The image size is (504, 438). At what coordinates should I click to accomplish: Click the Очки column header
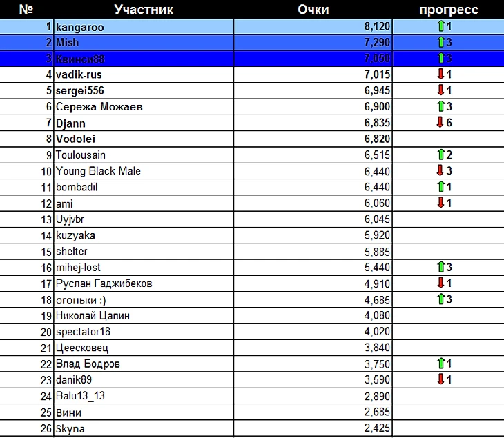[x=313, y=10]
